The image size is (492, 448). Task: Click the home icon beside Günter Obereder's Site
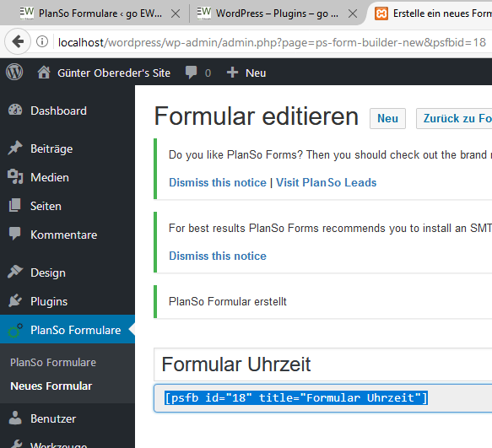(x=44, y=73)
